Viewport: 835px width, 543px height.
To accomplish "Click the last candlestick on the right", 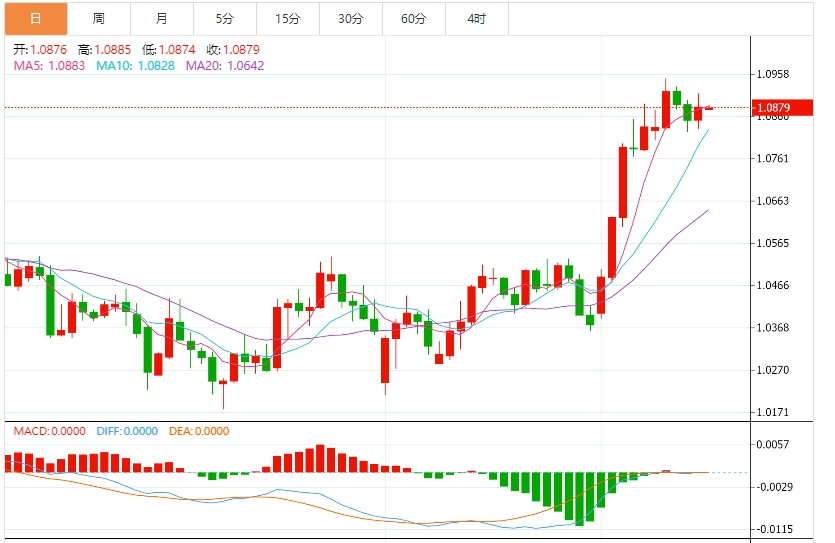I will 709,107.
